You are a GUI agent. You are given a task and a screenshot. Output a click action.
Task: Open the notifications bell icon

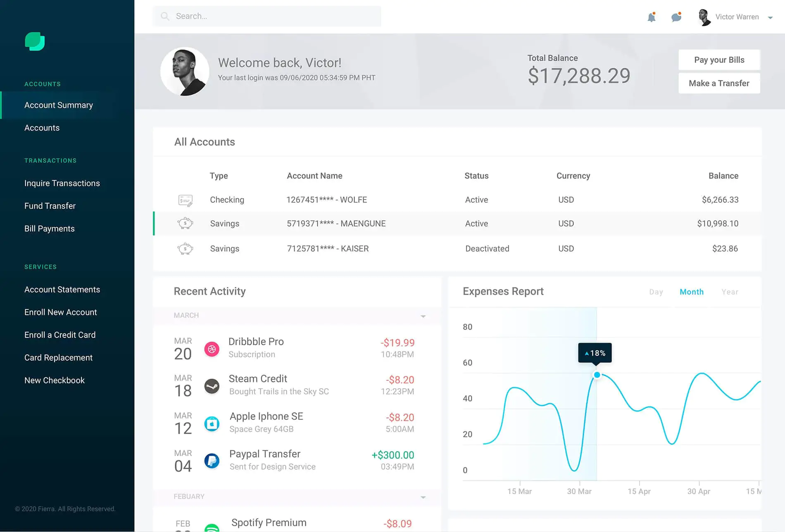[652, 17]
